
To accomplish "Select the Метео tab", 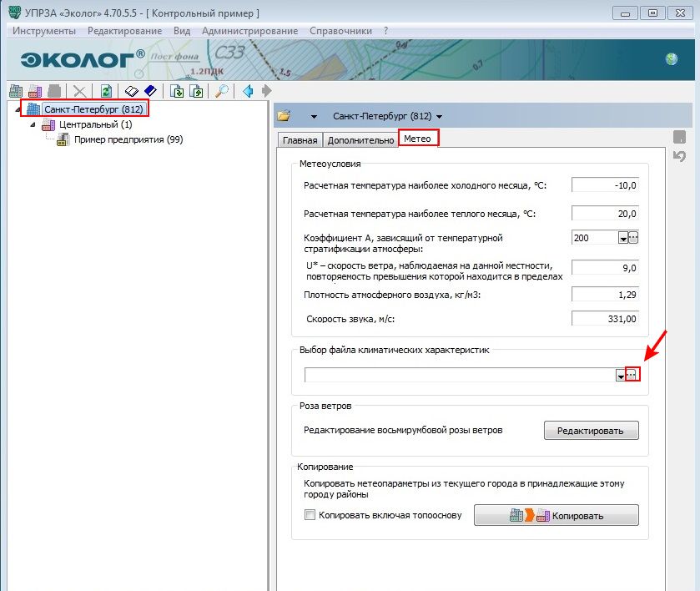I will click(x=418, y=139).
